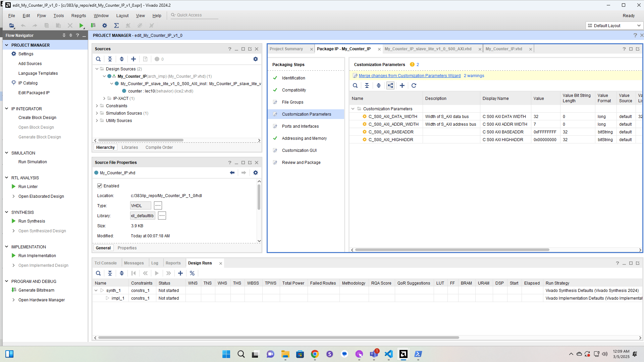Click the green Run toolbar arrow
Screen dimensions: 644x362
pyautogui.click(x=81, y=25)
